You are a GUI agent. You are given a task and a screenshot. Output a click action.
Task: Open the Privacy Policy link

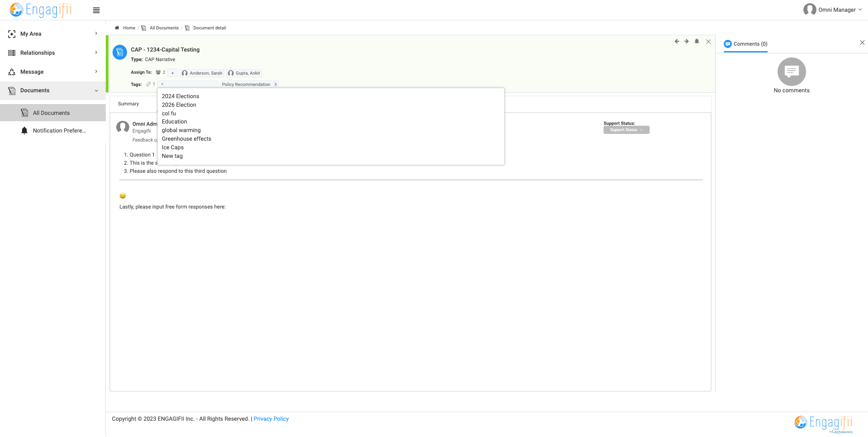coord(271,419)
